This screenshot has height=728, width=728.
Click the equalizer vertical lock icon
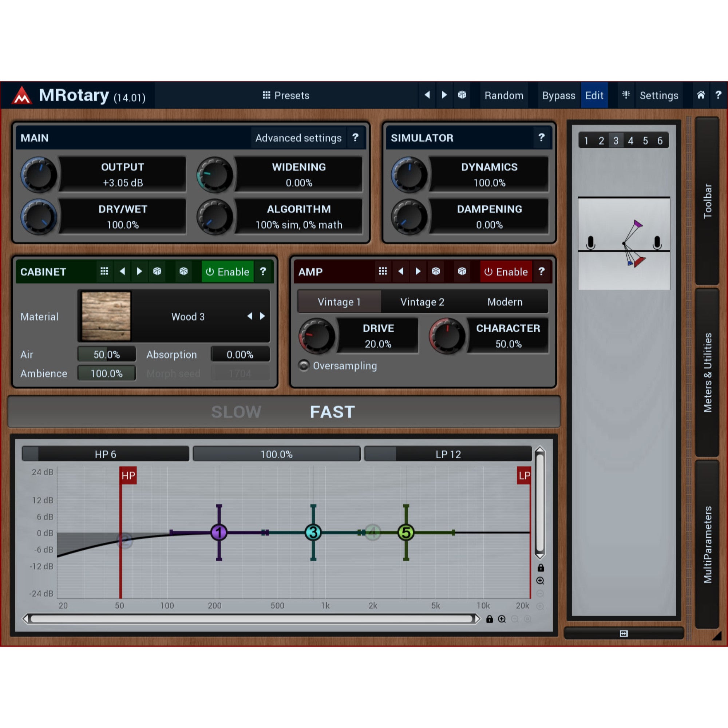(x=541, y=568)
